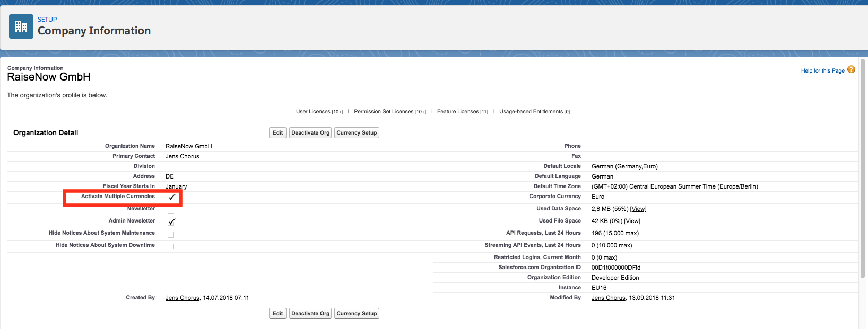Select the Organization Name value RaiseNow GmbH

189,146
